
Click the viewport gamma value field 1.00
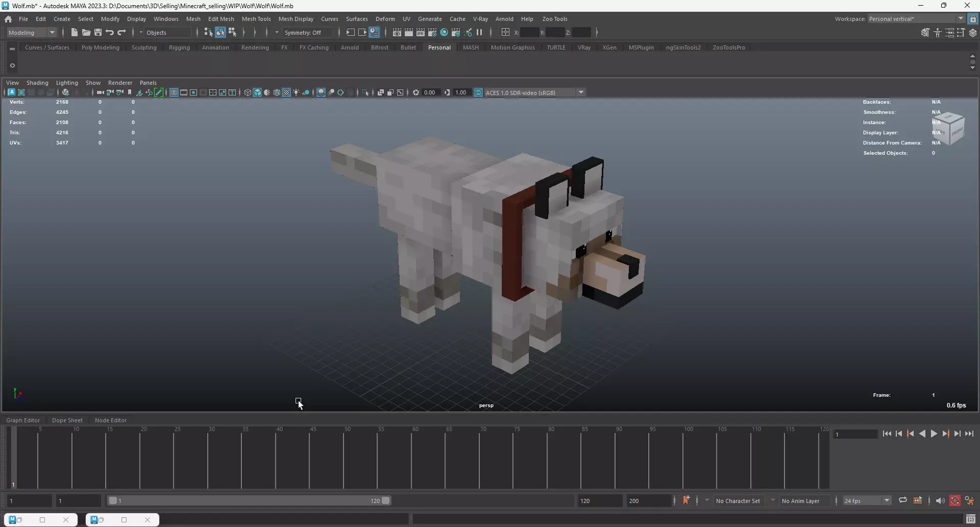[x=461, y=92]
